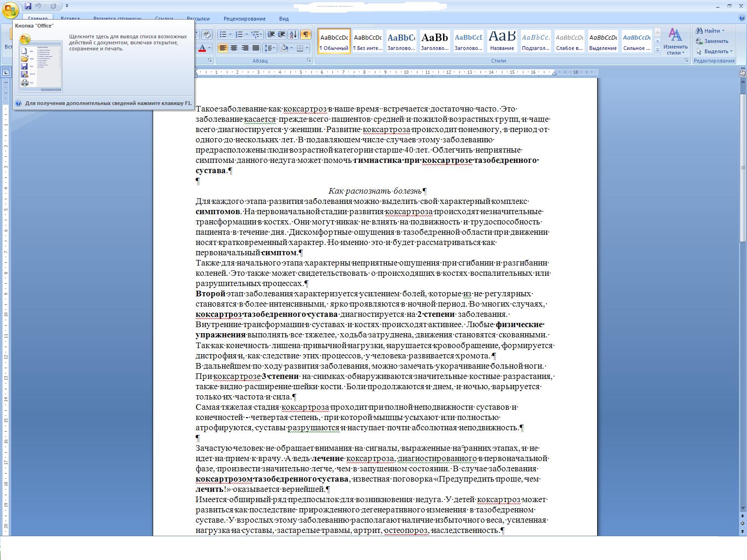Open Абзац dialog launcher
The image size is (747, 560).
coord(309,61)
